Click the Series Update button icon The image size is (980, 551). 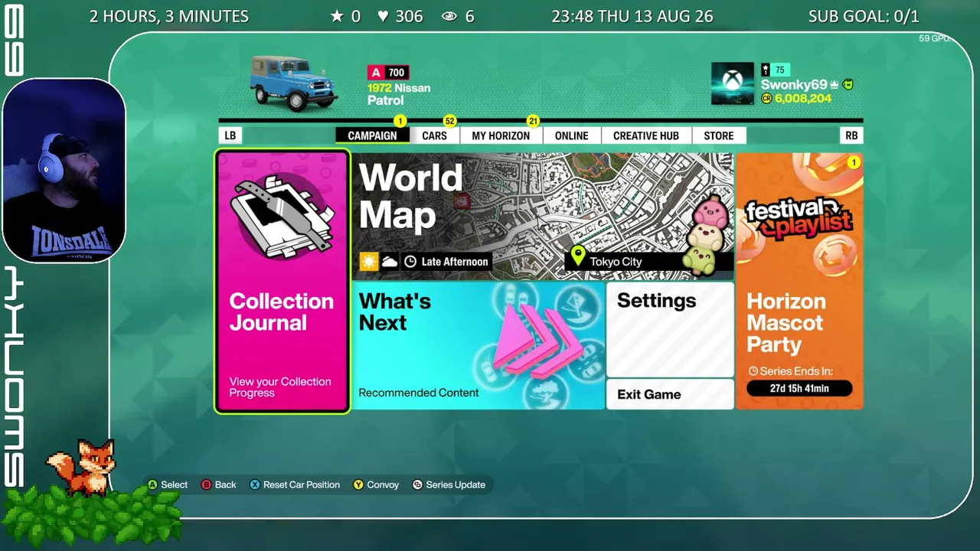click(x=417, y=484)
